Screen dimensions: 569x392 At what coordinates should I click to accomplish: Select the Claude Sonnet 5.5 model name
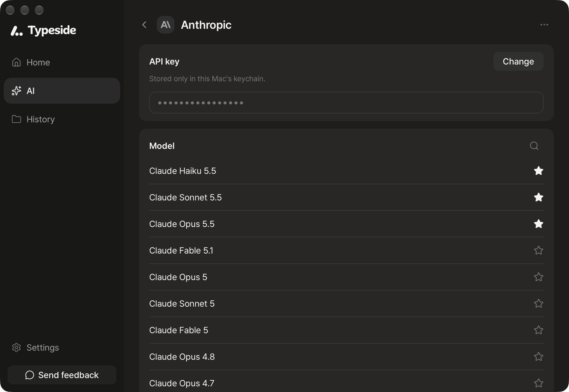tap(186, 197)
